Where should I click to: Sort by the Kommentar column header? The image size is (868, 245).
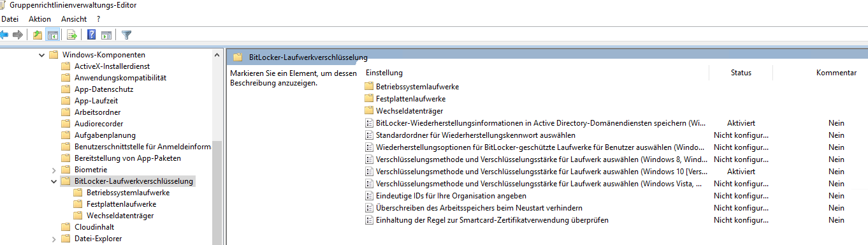click(836, 73)
